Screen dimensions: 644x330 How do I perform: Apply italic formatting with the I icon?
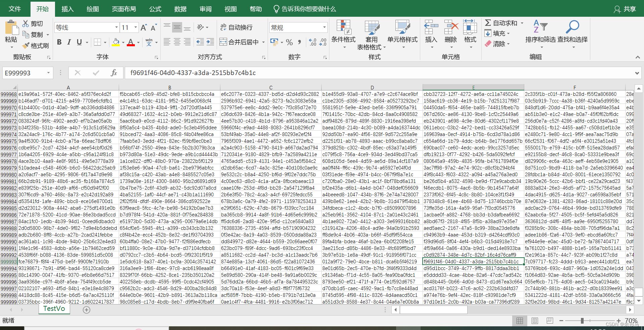69,42
